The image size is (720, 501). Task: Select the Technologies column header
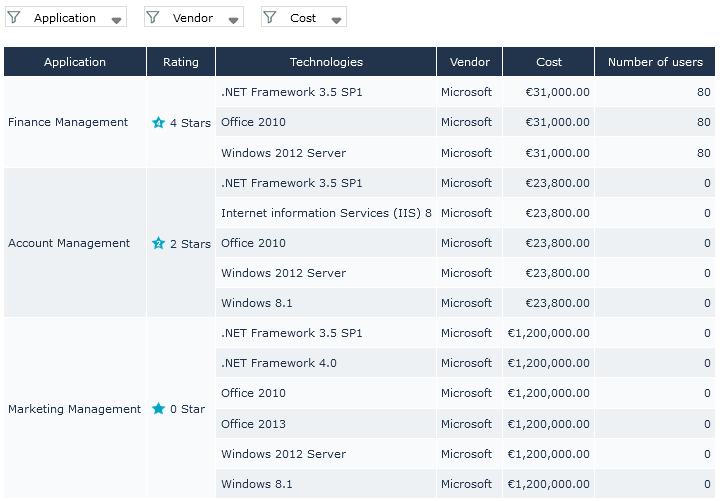pyautogui.click(x=326, y=62)
